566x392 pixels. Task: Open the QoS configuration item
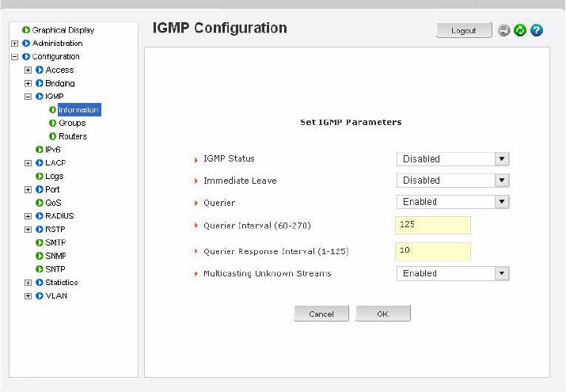tap(53, 203)
